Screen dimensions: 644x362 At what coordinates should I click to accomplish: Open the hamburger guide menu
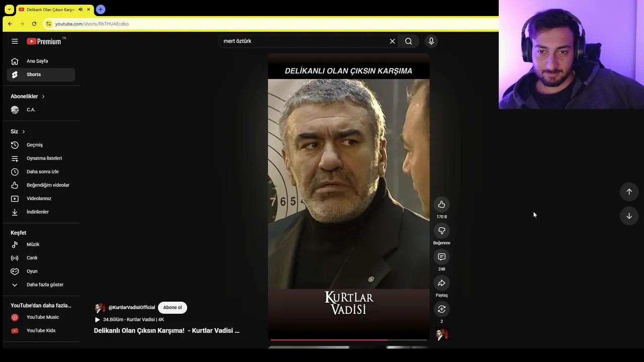point(15,41)
